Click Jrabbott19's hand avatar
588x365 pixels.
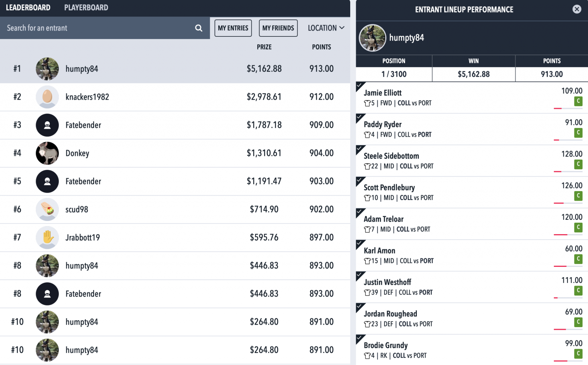tap(47, 237)
